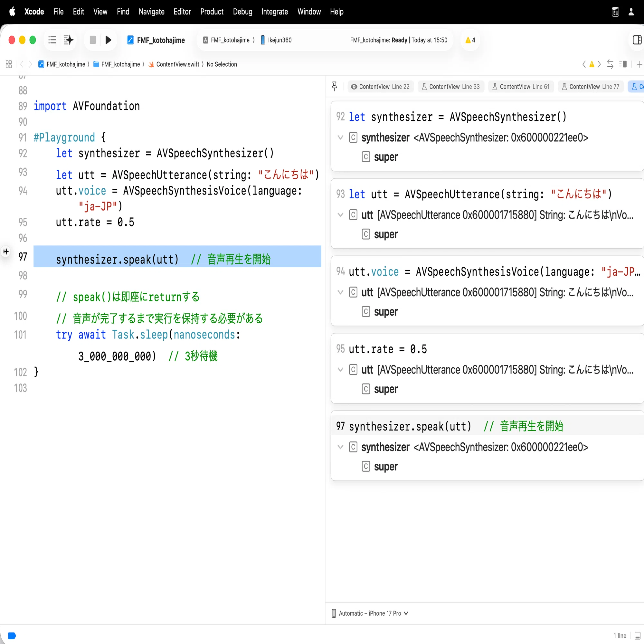The image size is (644, 644).
Task: Toggle the blue debug area tag icon
Action: click(12, 636)
